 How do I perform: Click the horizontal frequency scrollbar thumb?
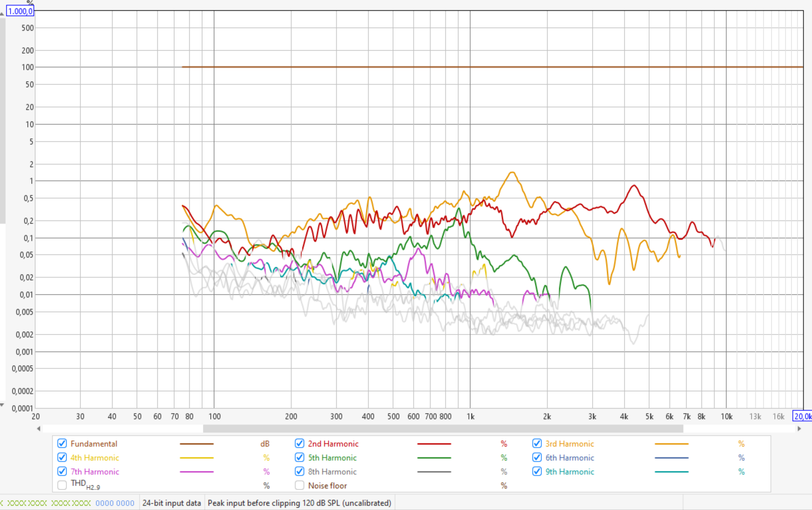(x=443, y=428)
